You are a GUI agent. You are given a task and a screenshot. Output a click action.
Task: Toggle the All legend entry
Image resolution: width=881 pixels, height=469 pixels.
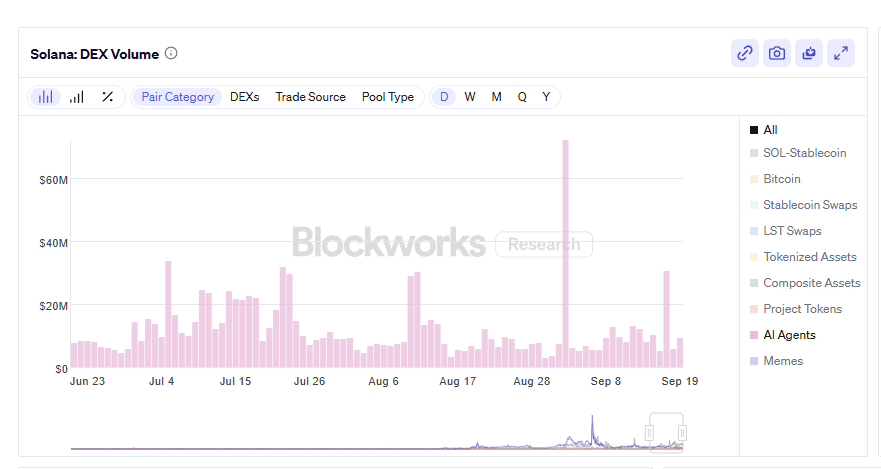click(764, 130)
